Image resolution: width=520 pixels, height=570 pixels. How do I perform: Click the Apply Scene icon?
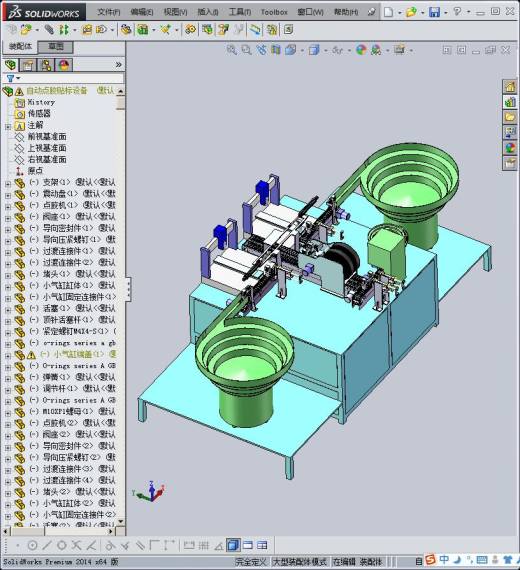[x=376, y=50]
